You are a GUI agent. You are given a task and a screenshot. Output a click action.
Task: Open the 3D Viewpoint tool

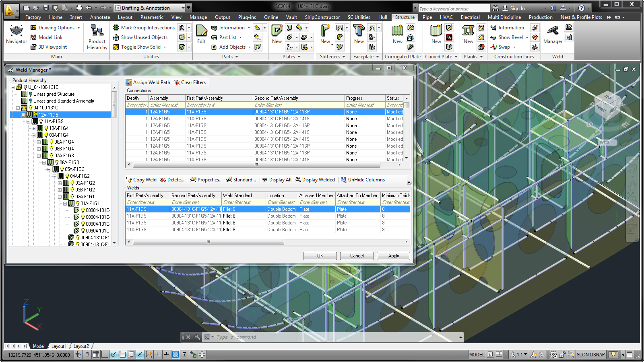tap(49, 47)
